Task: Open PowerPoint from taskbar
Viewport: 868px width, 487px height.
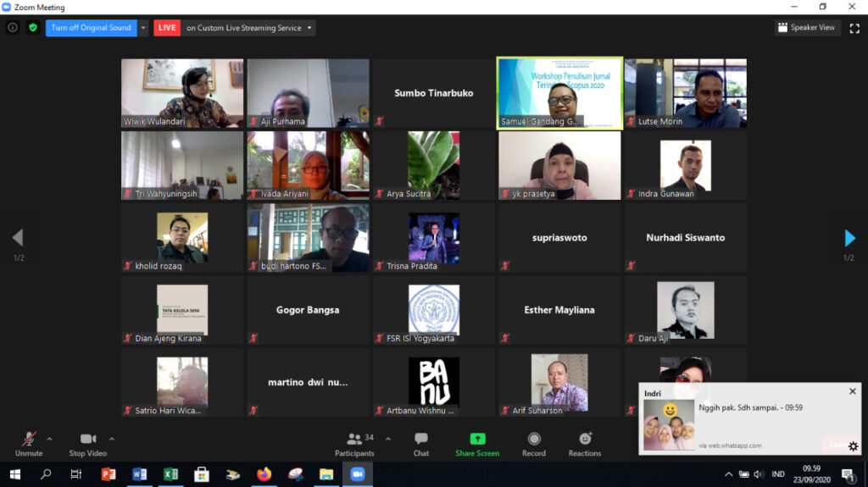Action: [108, 474]
